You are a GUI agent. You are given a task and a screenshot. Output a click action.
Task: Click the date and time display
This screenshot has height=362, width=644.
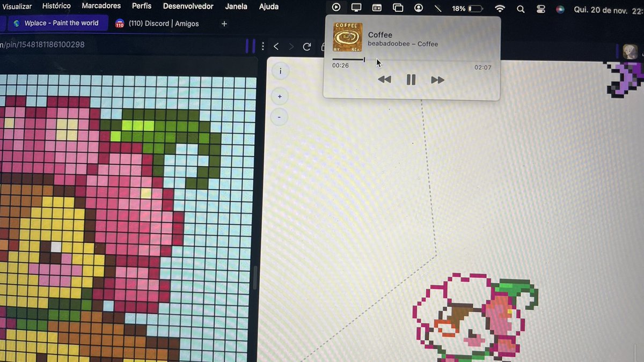[609, 10]
